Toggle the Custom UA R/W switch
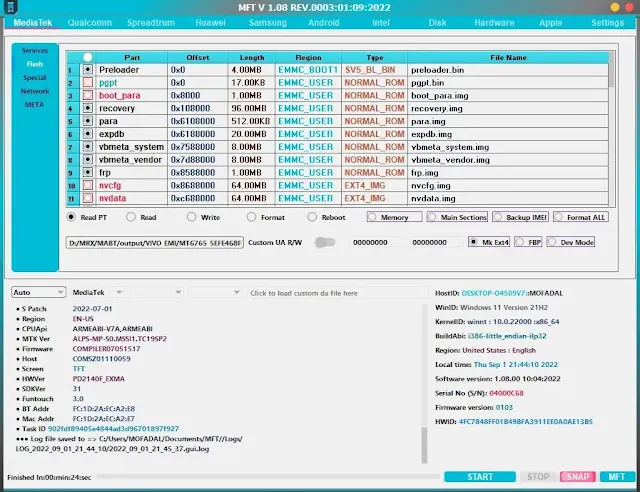 pyautogui.click(x=325, y=243)
